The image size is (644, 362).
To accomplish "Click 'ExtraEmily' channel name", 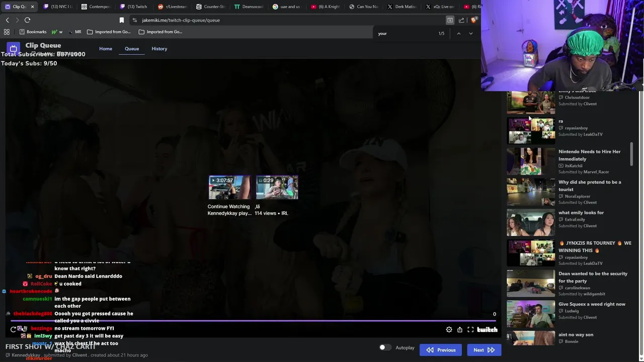I will click(575, 219).
